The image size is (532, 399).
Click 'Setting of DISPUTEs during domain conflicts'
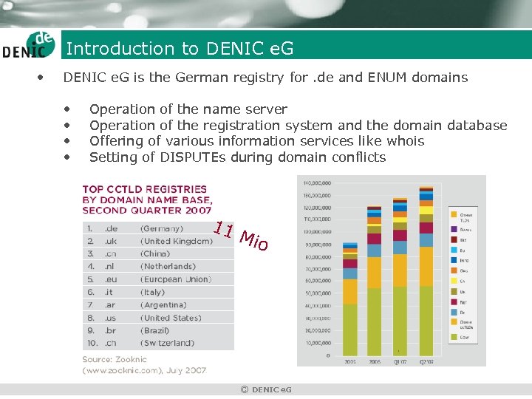tap(237, 157)
